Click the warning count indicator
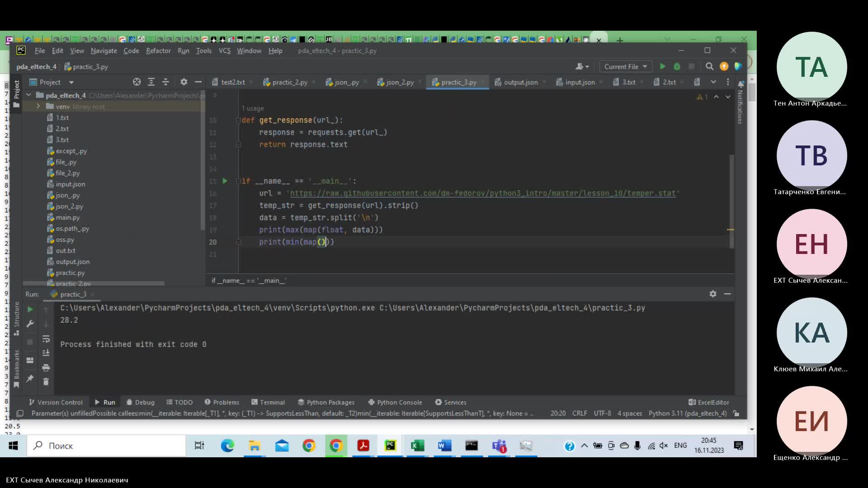The height and width of the screenshot is (488, 868). 702,97
